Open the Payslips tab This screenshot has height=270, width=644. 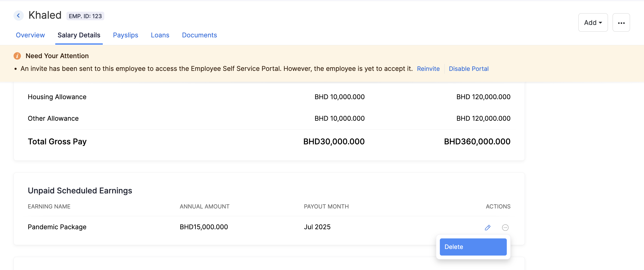125,35
